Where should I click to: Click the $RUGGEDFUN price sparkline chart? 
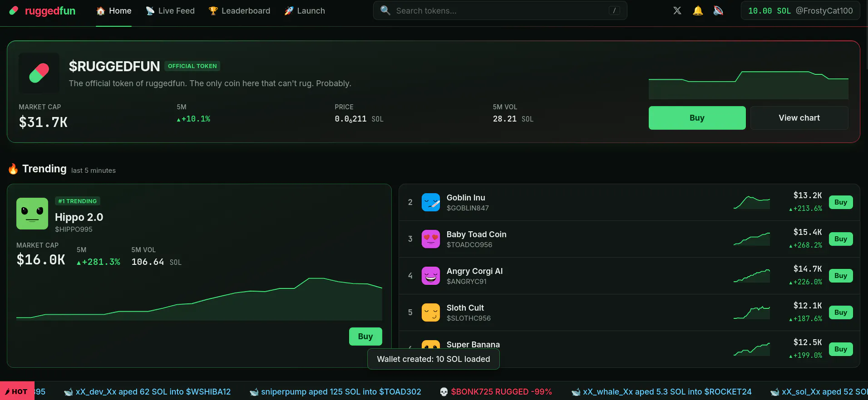coord(748,85)
